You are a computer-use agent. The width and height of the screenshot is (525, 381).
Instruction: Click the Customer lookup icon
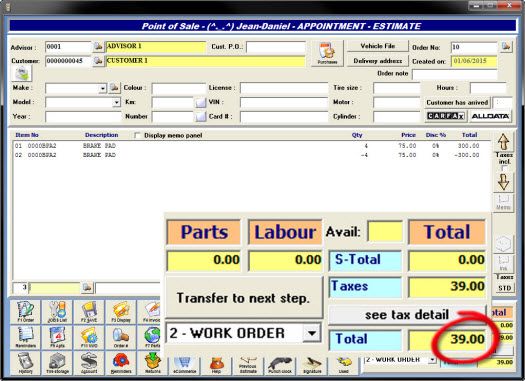click(x=98, y=61)
